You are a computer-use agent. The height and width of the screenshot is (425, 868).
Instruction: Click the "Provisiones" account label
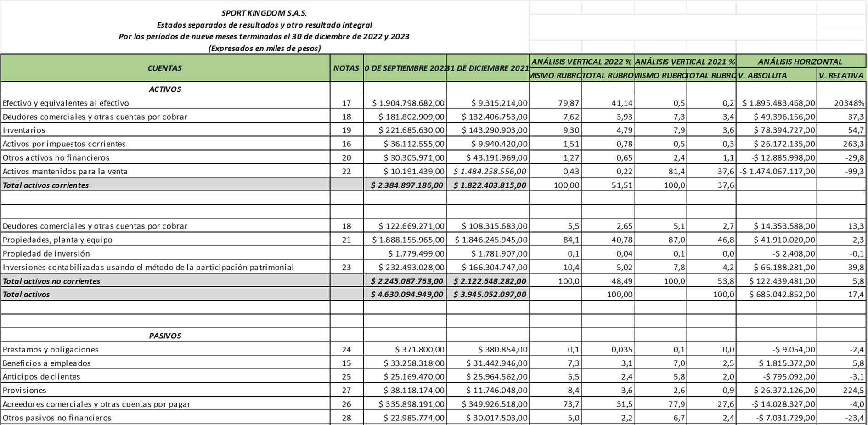click(24, 391)
